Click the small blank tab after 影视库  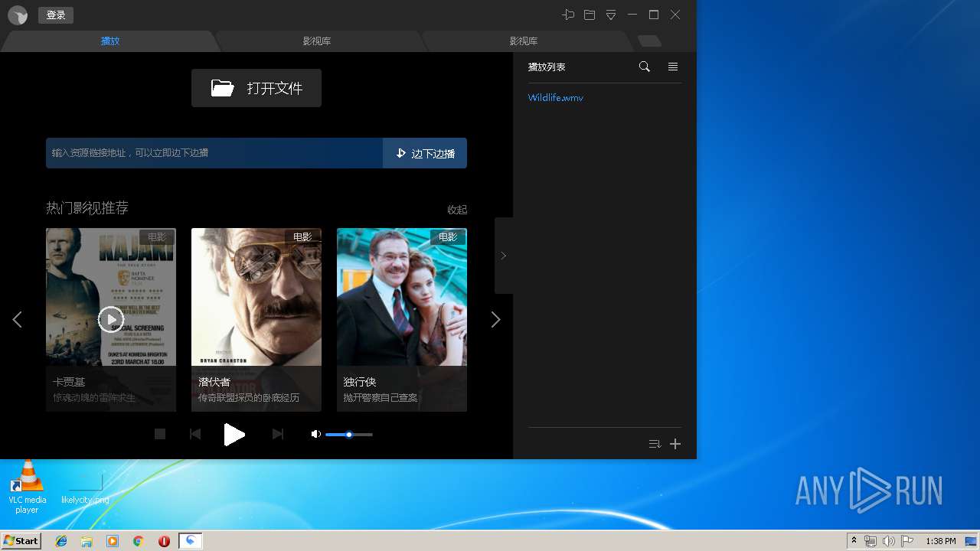pos(649,41)
